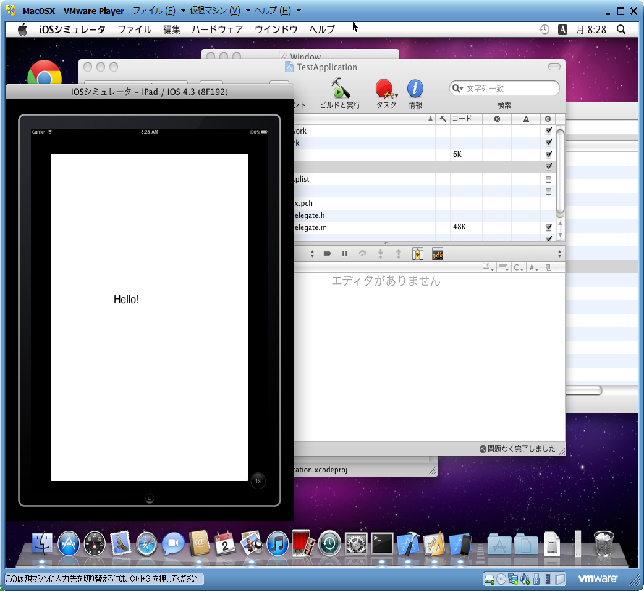Screen dimensions: 644x591
Task: Sort by the Code (コード) column header
Action: point(466,119)
